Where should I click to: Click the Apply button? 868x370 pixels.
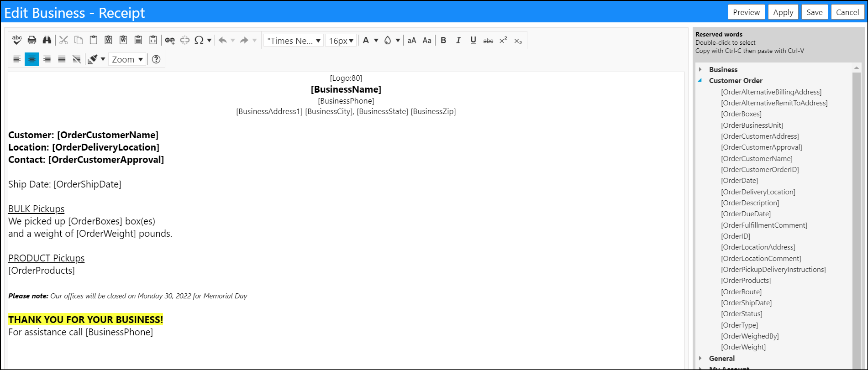pos(783,12)
